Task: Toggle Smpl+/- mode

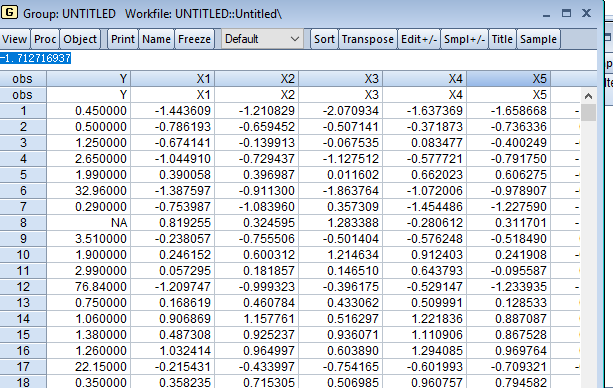Action: tap(464, 39)
